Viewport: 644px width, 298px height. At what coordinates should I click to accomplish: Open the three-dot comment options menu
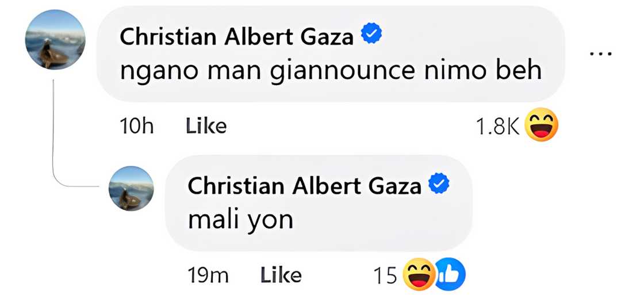point(600,54)
